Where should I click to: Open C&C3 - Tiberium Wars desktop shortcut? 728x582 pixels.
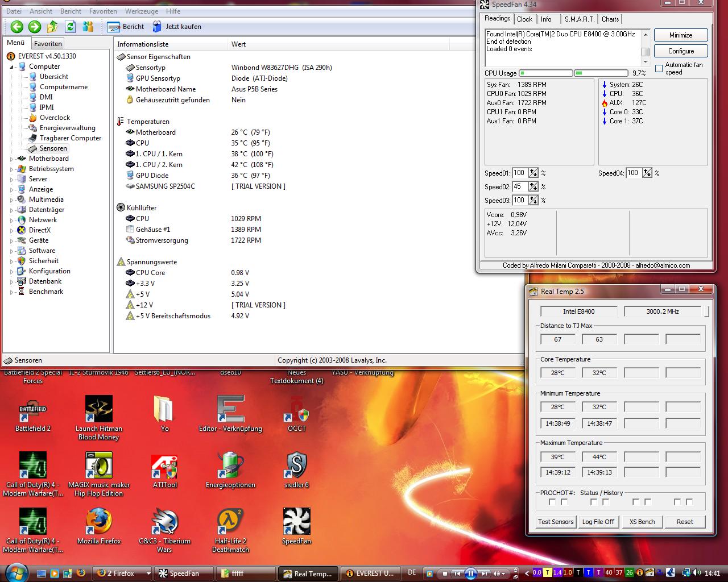pyautogui.click(x=164, y=531)
